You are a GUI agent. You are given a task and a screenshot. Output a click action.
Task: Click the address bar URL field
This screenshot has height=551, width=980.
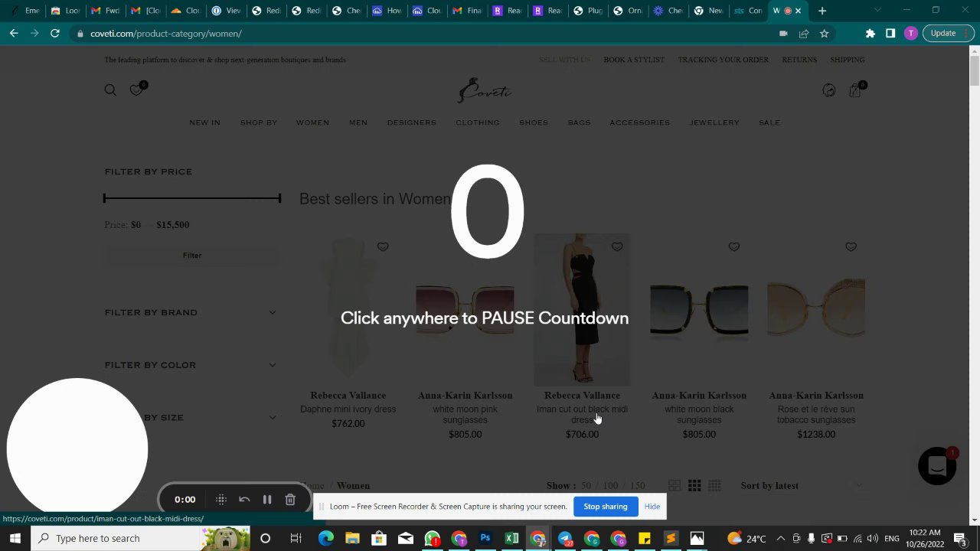tap(429, 34)
